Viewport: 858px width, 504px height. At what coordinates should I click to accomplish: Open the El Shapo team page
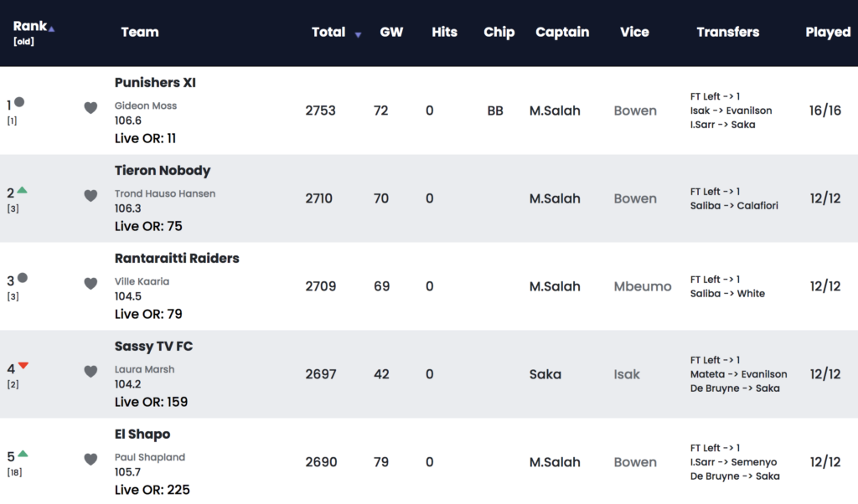coord(142,434)
